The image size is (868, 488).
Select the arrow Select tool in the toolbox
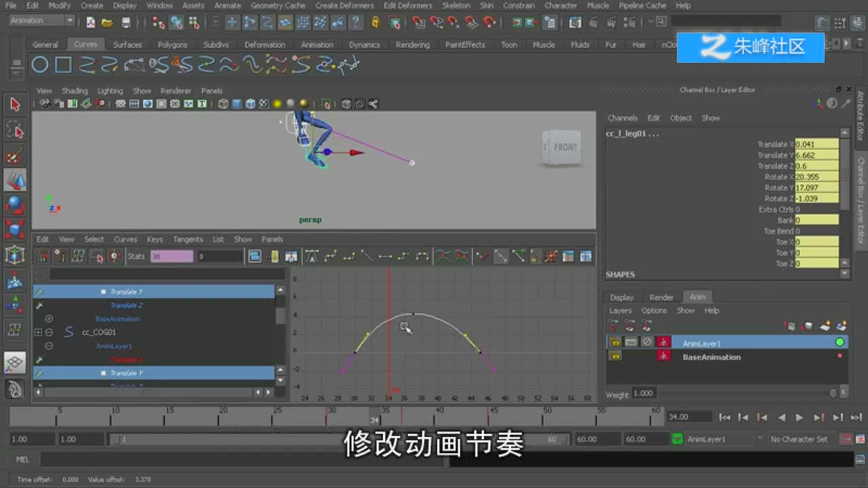15,104
